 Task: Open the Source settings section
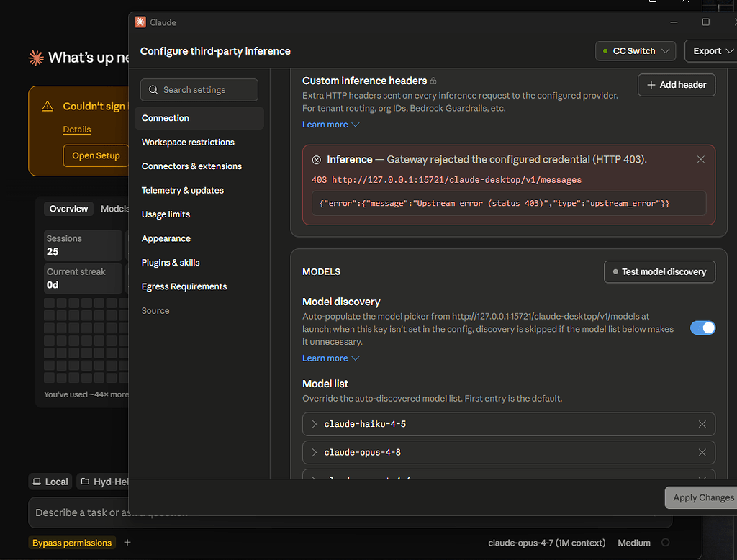click(199, 310)
